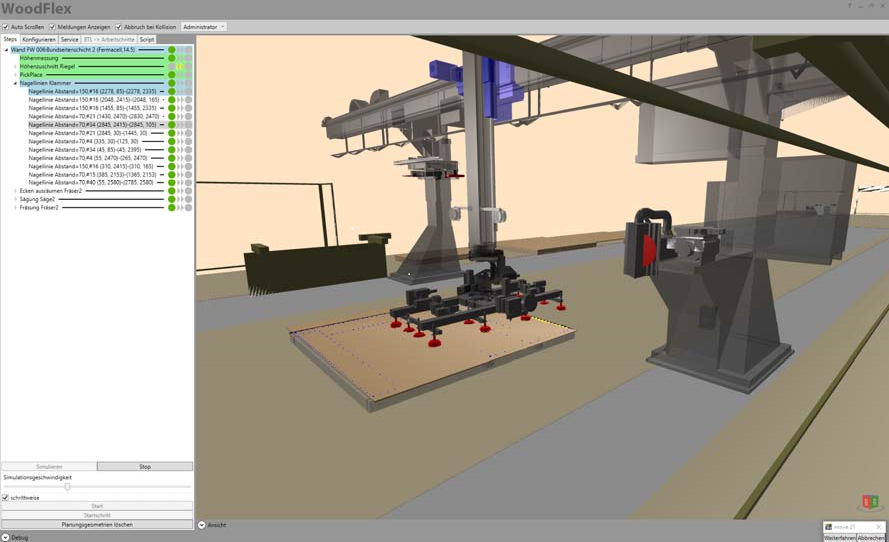Click the 3D view orientation cube

pyautogui.click(x=870, y=502)
